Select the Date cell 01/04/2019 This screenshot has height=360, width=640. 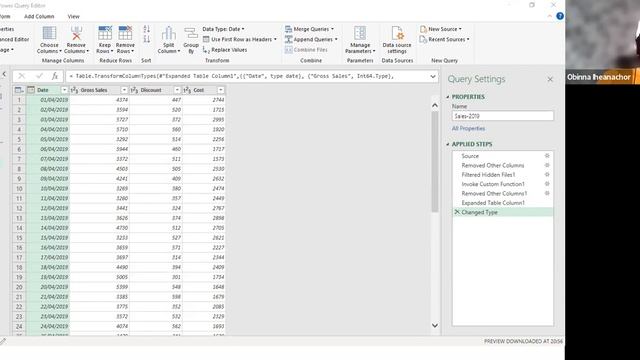(48, 100)
